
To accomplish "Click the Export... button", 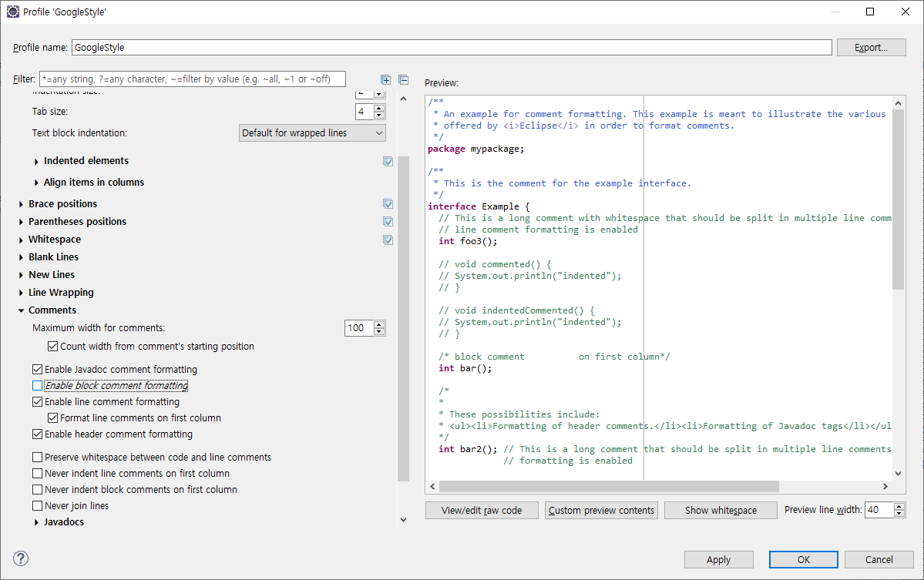I will 871,48.
